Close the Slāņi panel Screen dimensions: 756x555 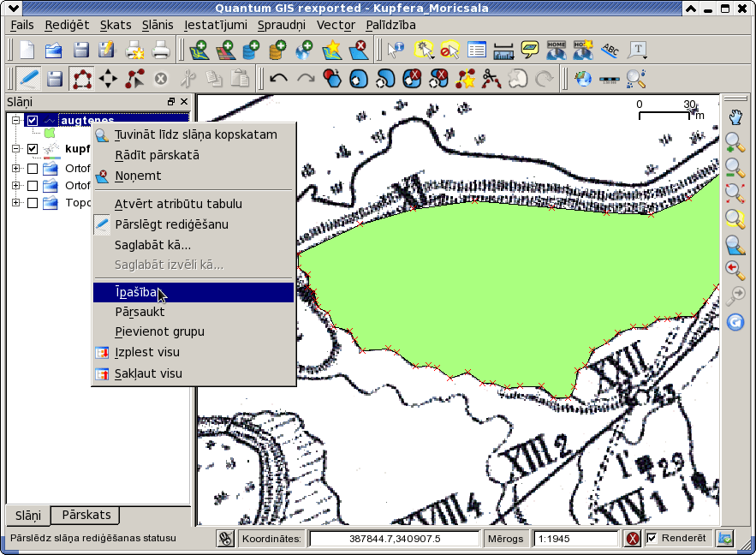(x=184, y=102)
